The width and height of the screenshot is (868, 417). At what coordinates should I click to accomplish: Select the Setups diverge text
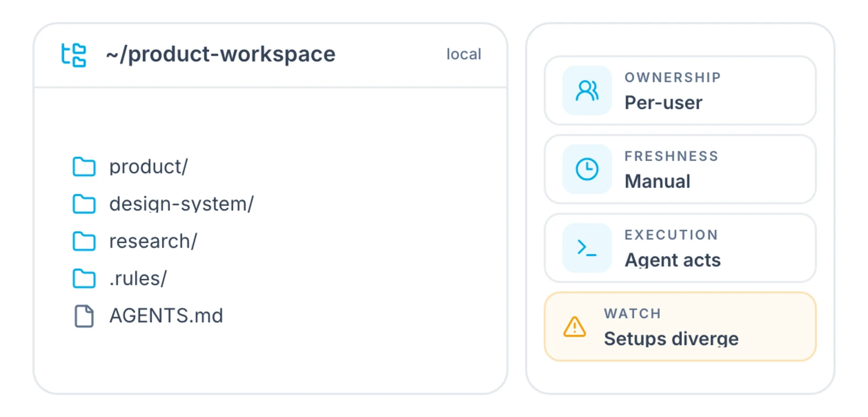click(x=671, y=339)
